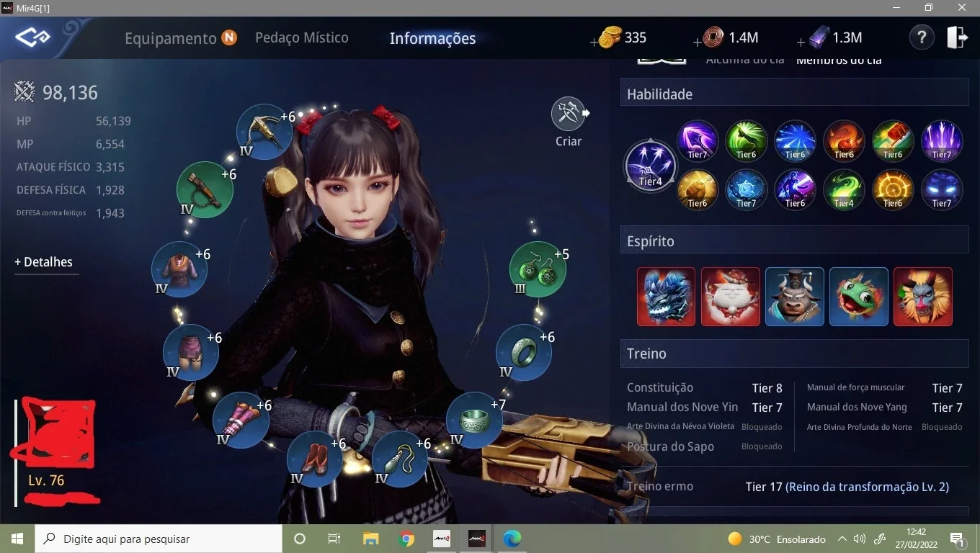Expand the + Detalhes stats link
Screen dimensions: 980x553
(x=44, y=262)
